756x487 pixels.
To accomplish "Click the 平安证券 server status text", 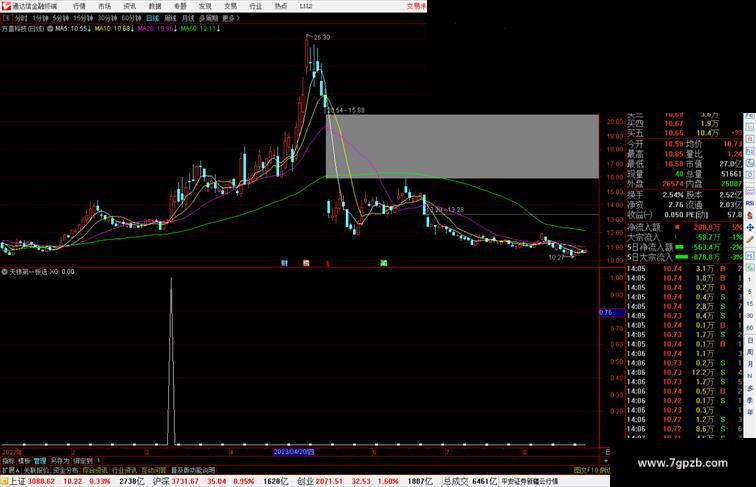I will point(530,481).
